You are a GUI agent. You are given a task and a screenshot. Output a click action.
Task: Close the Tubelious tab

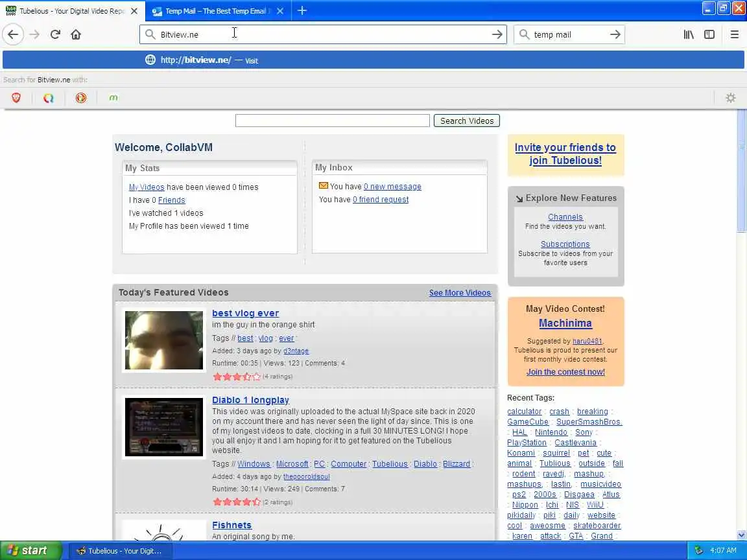(134, 10)
